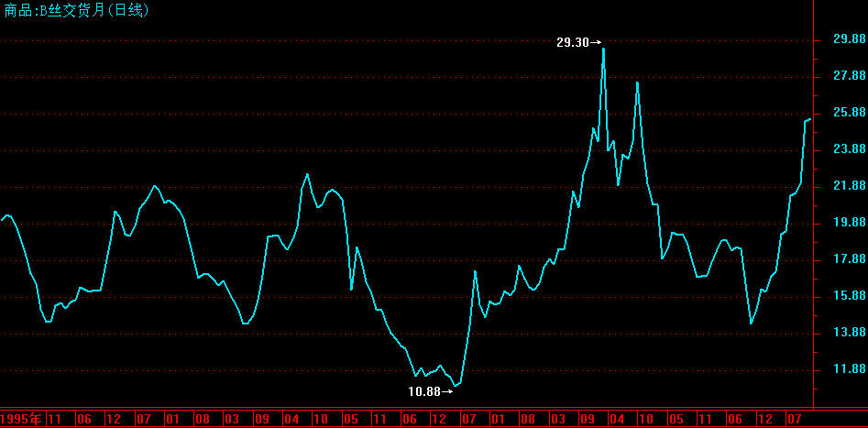Screen dimensions: 868x428
Task: Click the starting point of the cyan line
Action: point(2,220)
